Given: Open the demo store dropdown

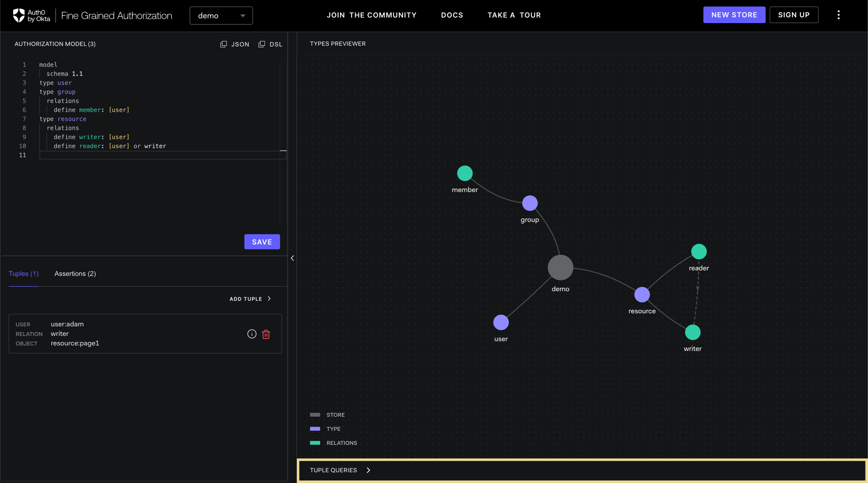Looking at the screenshot, I should tap(221, 16).
